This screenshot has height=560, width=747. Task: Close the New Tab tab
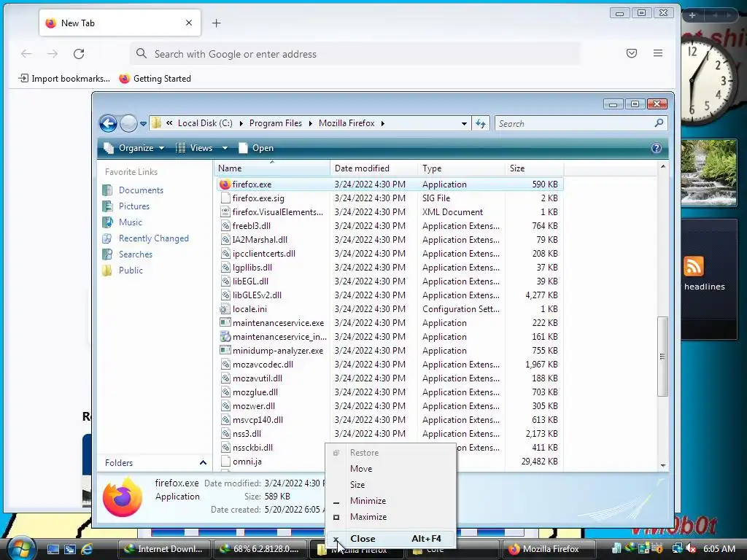point(189,23)
